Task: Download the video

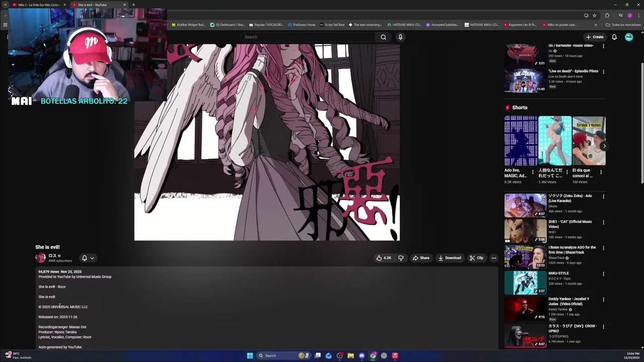Action: (x=449, y=258)
